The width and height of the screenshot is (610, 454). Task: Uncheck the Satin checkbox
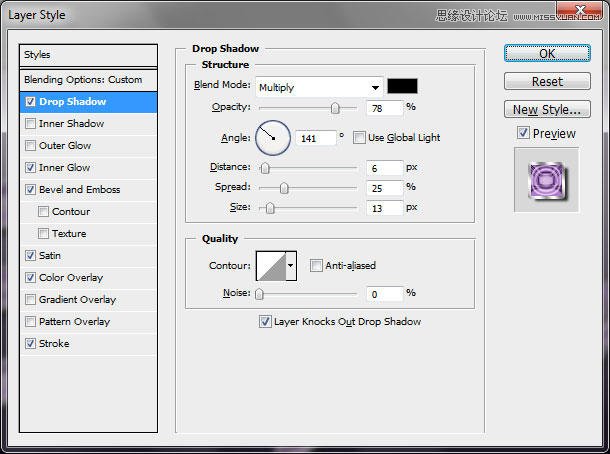coord(30,256)
